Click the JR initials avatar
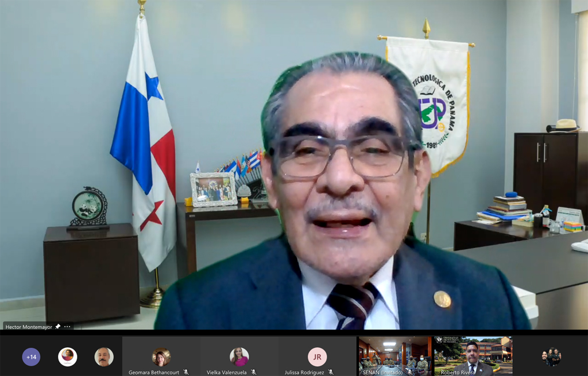 click(317, 357)
